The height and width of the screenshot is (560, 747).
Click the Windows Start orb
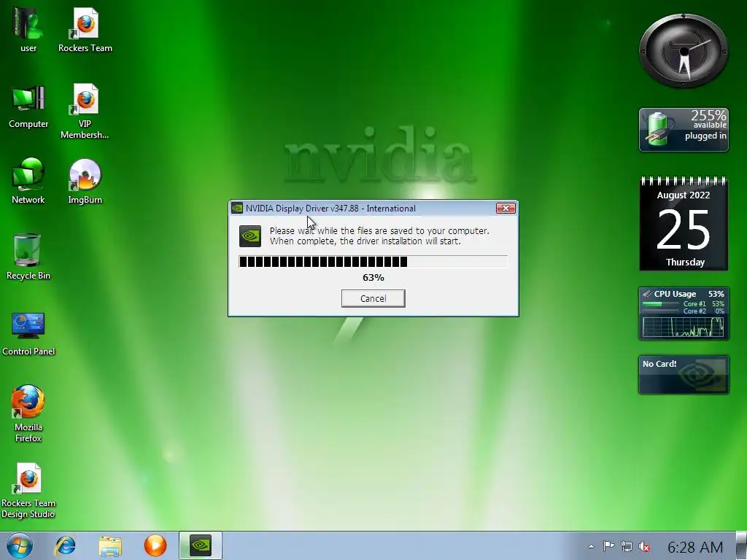pyautogui.click(x=20, y=545)
